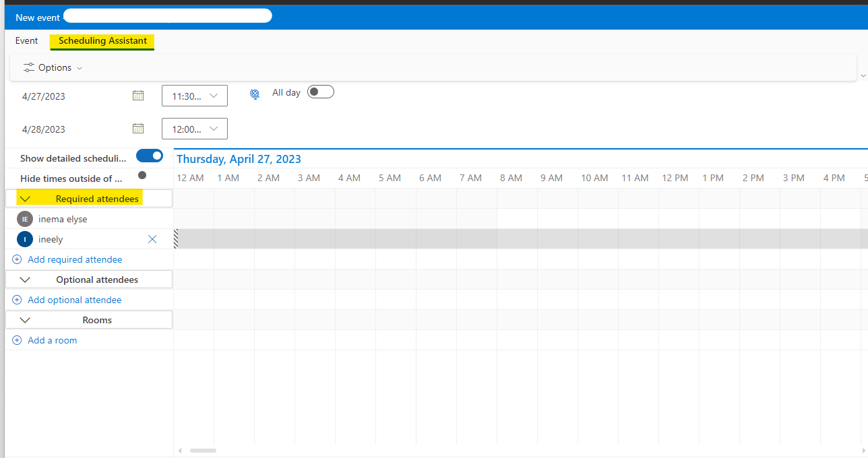Click the horizontal timeline scrollbar thumb
Viewport: 868px width, 458px height.
pyautogui.click(x=203, y=450)
